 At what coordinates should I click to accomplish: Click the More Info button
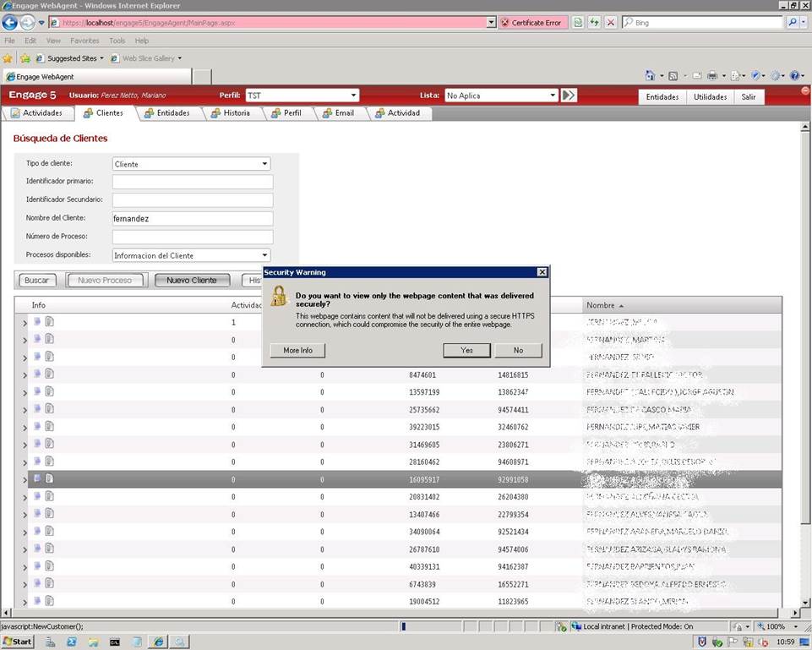297,350
